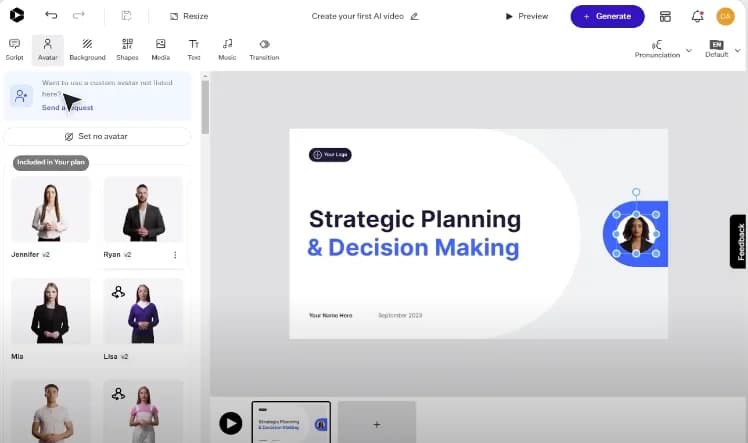This screenshot has height=443, width=748.
Task: Click the multi-variant icon on Lisa avatar
Action: [118, 292]
